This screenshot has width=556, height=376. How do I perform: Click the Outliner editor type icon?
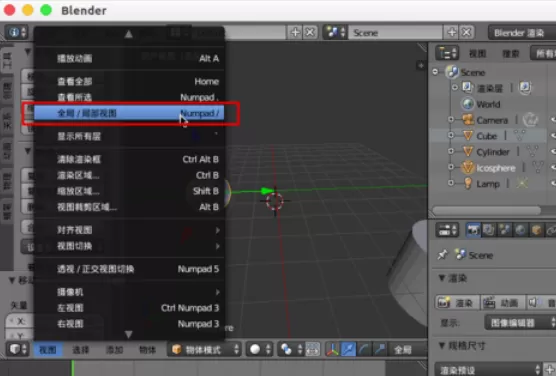[x=447, y=53]
